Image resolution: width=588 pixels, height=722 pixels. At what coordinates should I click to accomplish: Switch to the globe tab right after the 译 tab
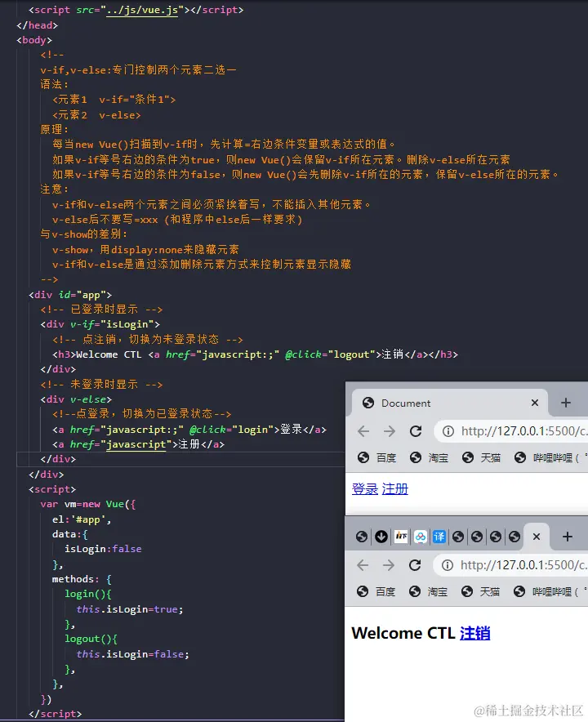(x=458, y=537)
